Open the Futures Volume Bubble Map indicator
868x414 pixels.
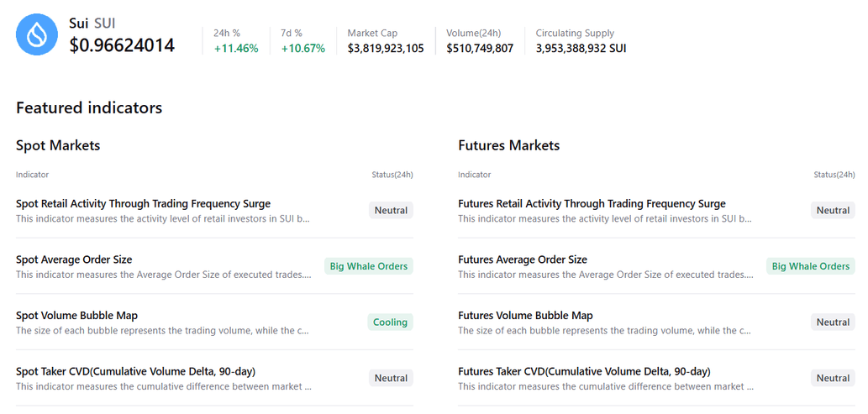pos(525,316)
